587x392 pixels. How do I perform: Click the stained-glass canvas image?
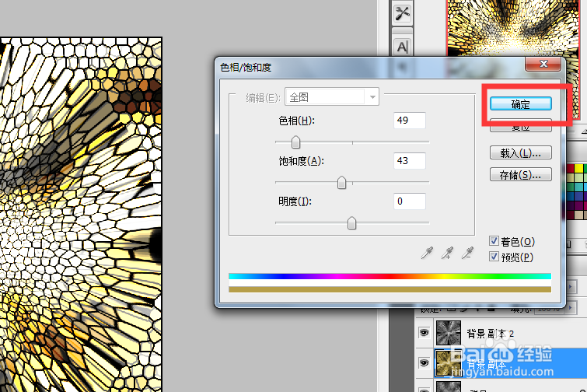[81, 215]
